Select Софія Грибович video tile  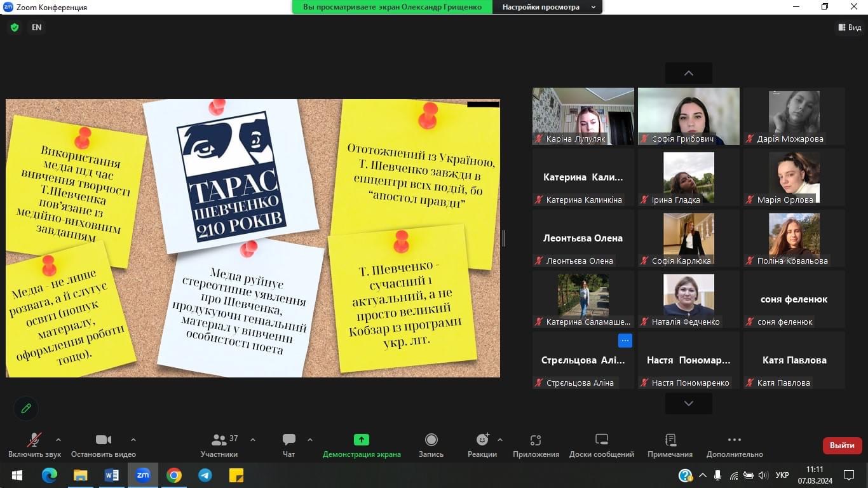click(x=689, y=116)
